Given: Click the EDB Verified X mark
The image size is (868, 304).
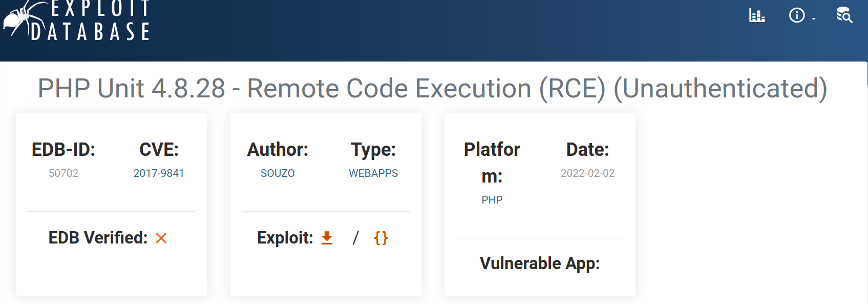Looking at the screenshot, I should (x=161, y=238).
